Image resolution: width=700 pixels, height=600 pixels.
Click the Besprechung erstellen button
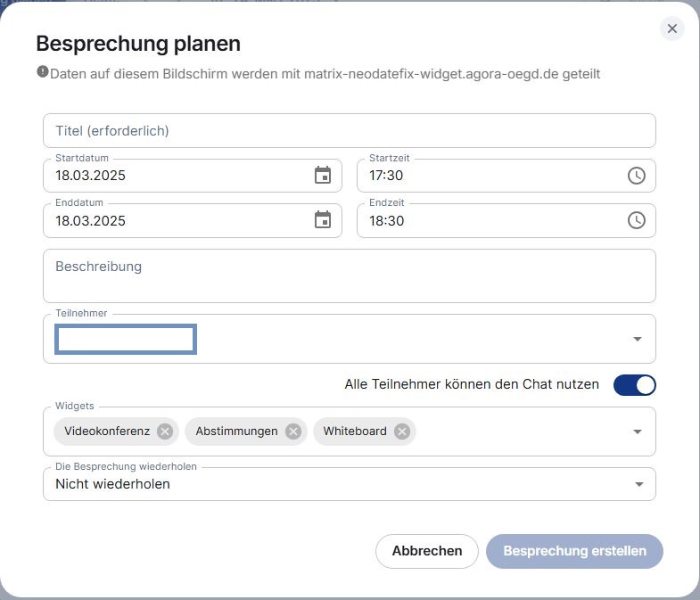574,551
